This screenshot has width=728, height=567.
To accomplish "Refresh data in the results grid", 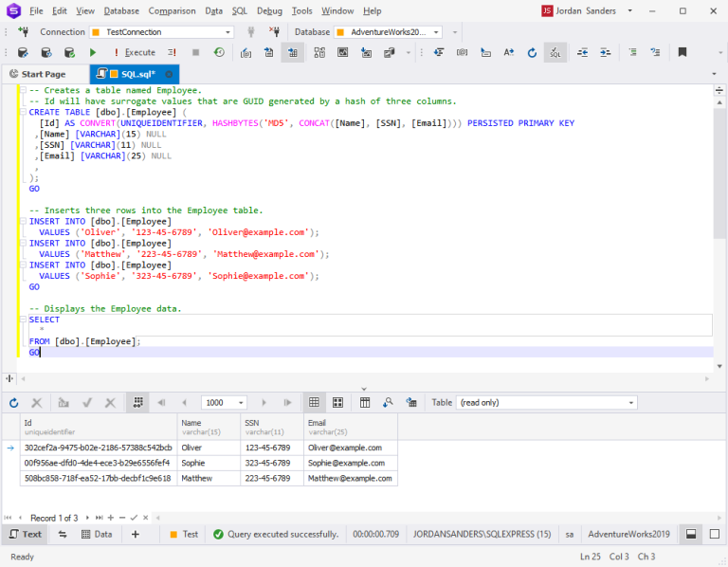I will tap(14, 403).
